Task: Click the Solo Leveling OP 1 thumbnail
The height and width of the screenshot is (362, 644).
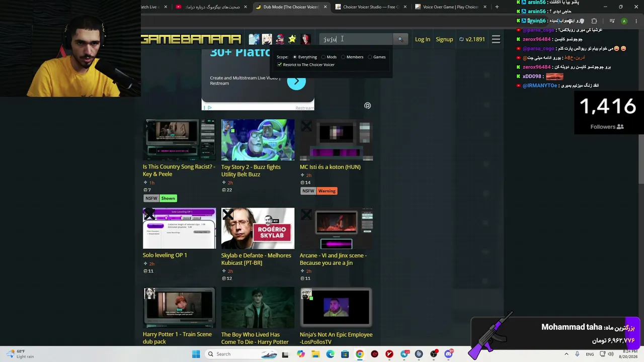Action: coord(179,228)
